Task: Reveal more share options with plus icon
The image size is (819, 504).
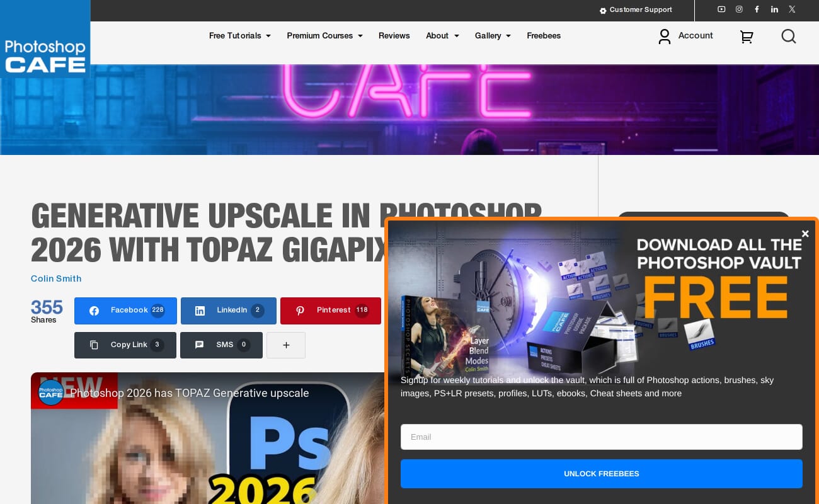Action: (x=286, y=345)
